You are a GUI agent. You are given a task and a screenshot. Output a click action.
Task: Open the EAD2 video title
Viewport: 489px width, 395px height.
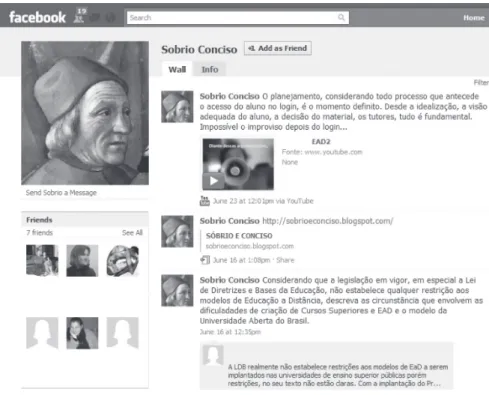[x=321, y=142]
